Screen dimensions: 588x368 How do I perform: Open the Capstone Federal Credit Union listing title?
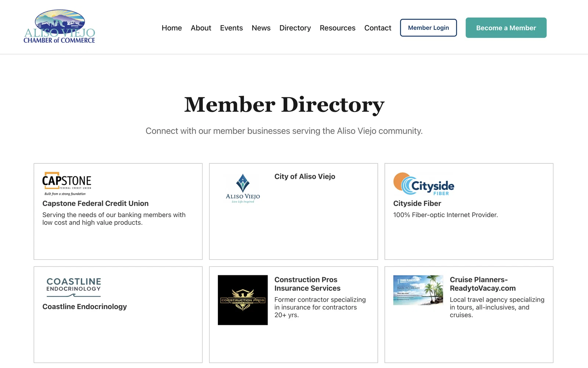pos(96,204)
